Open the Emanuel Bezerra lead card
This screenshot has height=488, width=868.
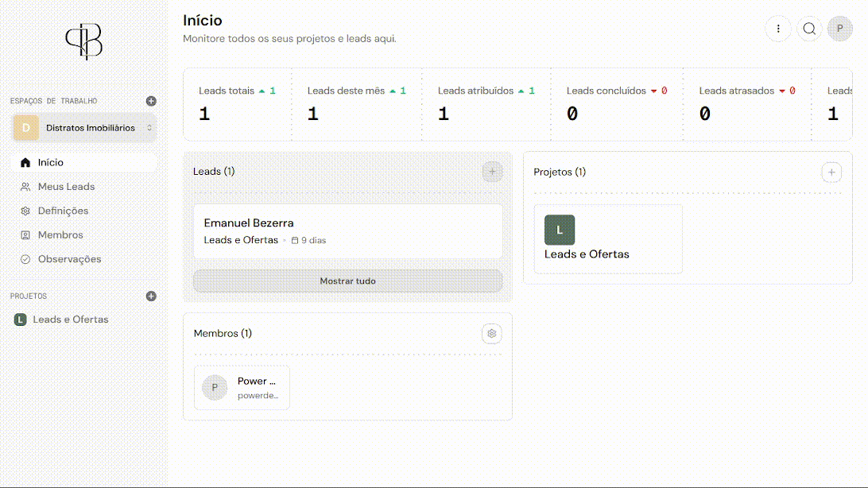(347, 230)
